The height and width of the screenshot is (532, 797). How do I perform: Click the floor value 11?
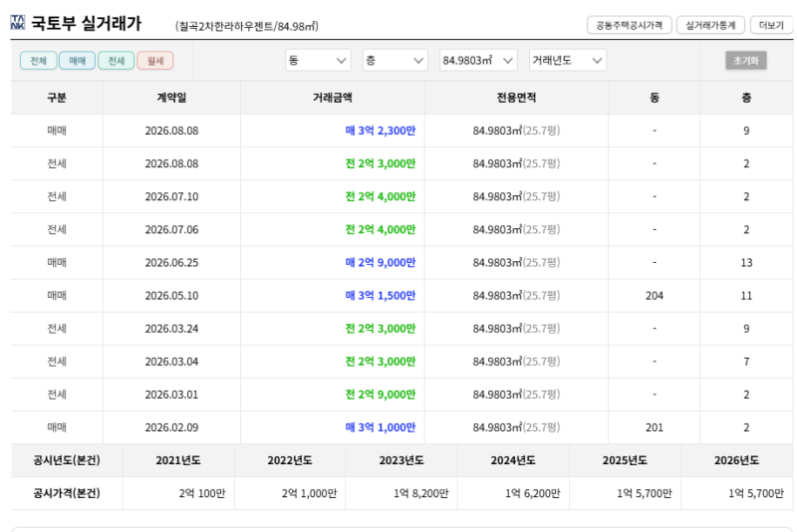point(746,296)
